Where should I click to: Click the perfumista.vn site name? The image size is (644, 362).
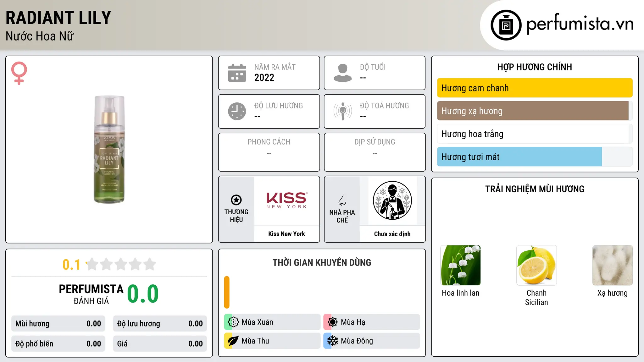pos(580,24)
